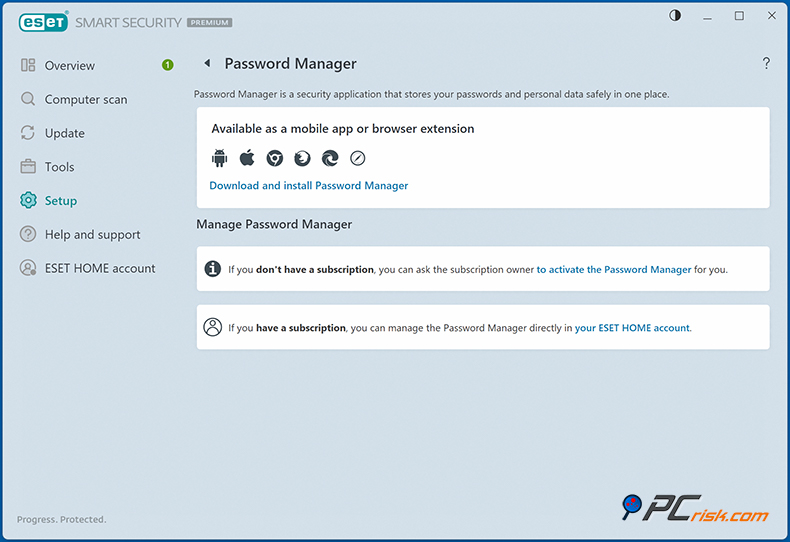Image resolution: width=790 pixels, height=542 pixels.
Task: Click the Apple platform icon
Action: pyautogui.click(x=247, y=158)
